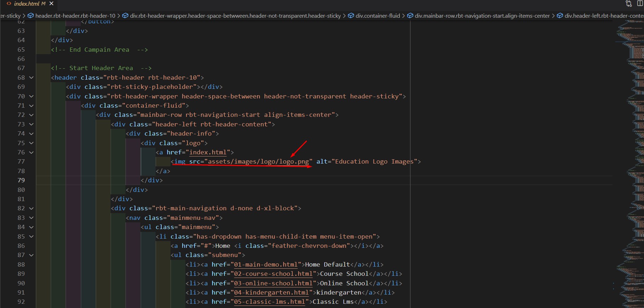
Task: Click the 'Education Logo Images' alt text
Action: click(374, 161)
